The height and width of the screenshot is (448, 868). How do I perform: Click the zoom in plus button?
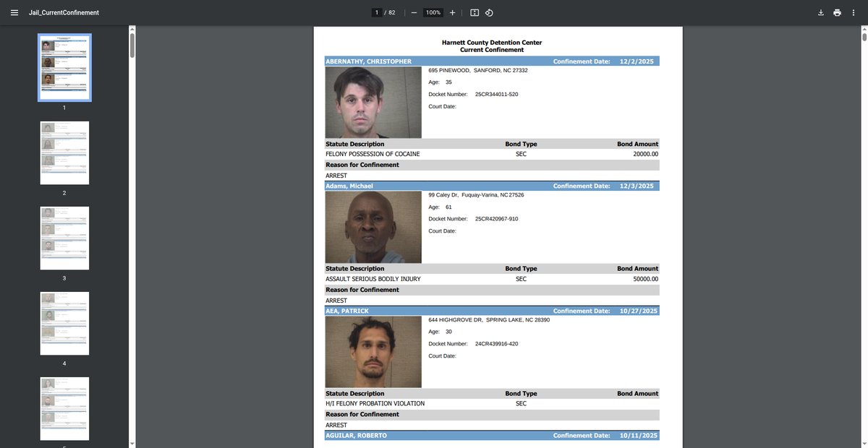[452, 12]
